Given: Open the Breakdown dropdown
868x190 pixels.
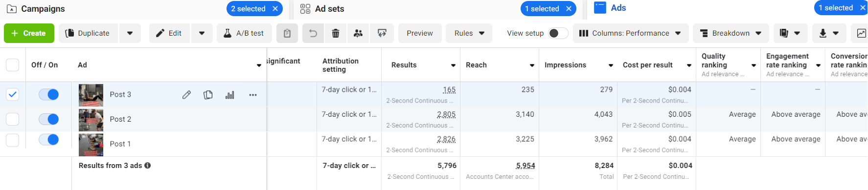Looking at the screenshot, I should tap(731, 33).
